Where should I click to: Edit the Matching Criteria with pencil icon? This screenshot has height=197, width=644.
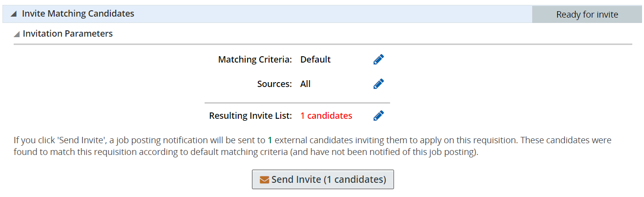(x=378, y=60)
